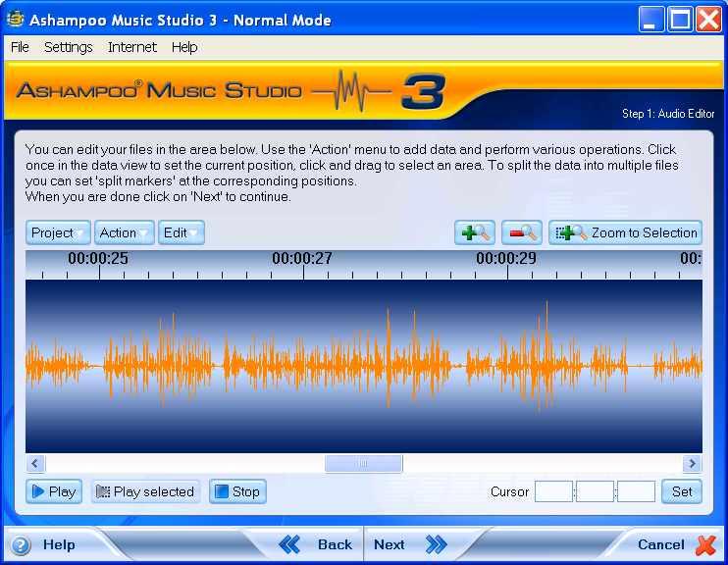Cancel the wizard with red X

click(705, 544)
